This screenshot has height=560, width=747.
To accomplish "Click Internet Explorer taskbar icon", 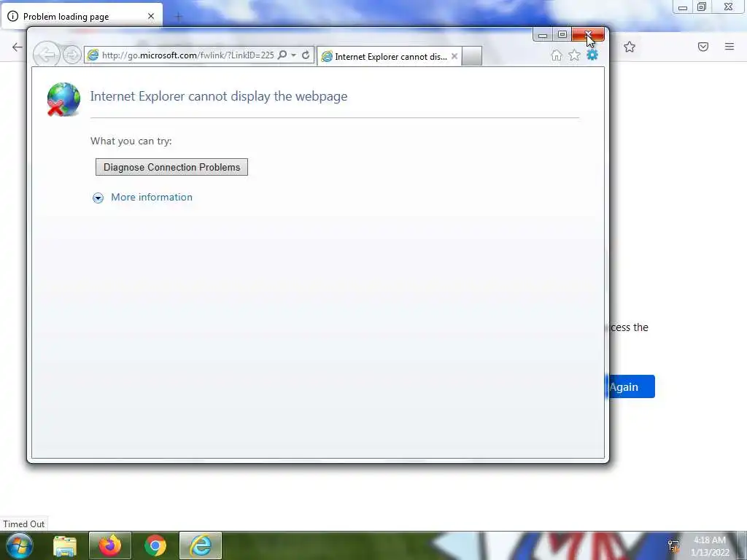I will [x=201, y=545].
